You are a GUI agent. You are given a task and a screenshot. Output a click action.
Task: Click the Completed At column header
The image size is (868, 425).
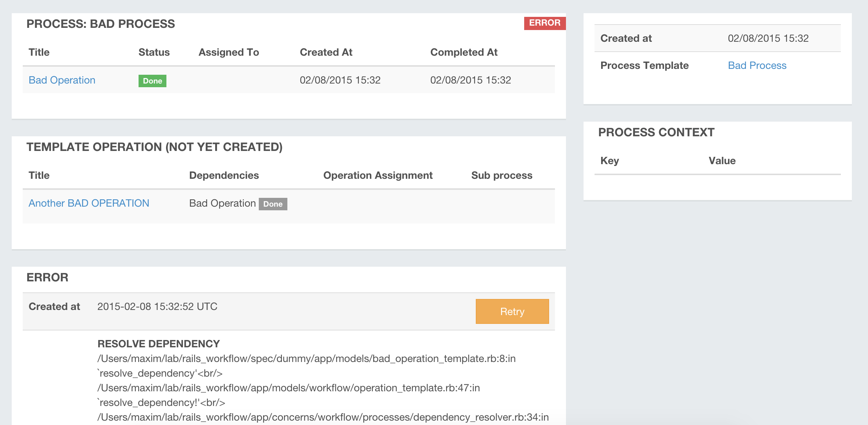464,52
